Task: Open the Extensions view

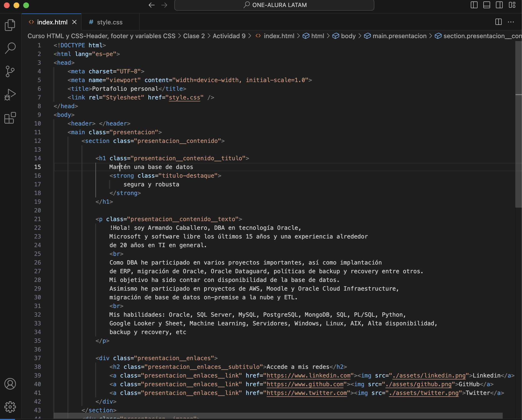Action: [x=10, y=118]
